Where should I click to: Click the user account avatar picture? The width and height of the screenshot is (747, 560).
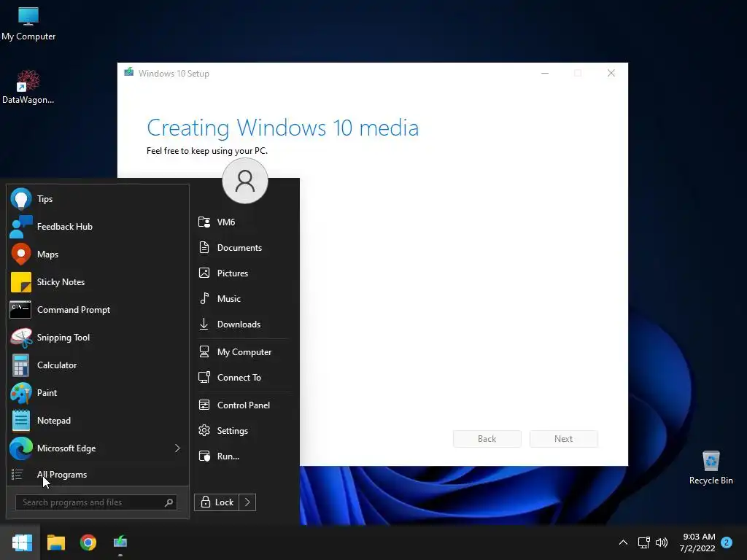coord(245,181)
